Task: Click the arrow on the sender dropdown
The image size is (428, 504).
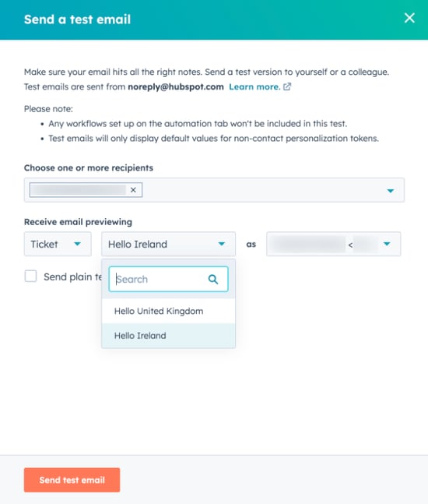Action: [387, 244]
